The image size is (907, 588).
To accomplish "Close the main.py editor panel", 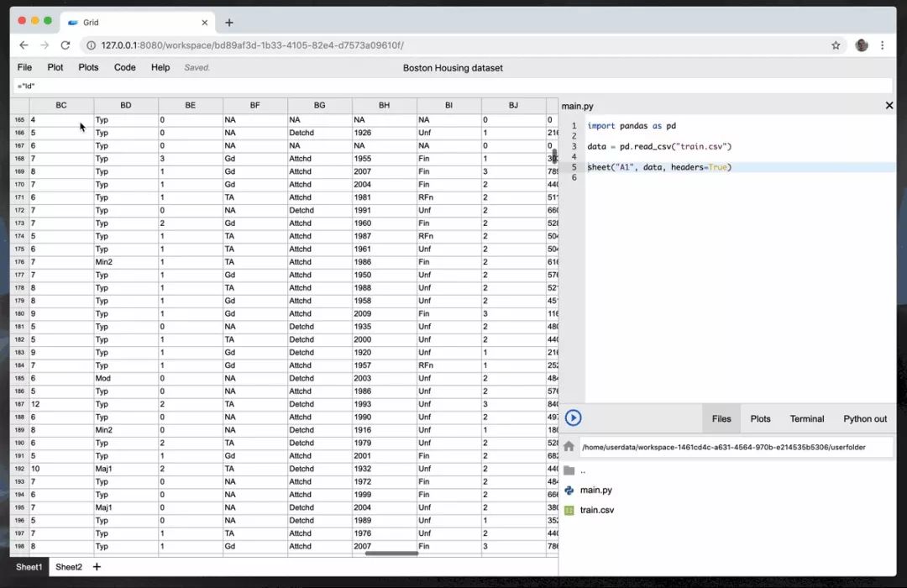I will click(x=889, y=106).
